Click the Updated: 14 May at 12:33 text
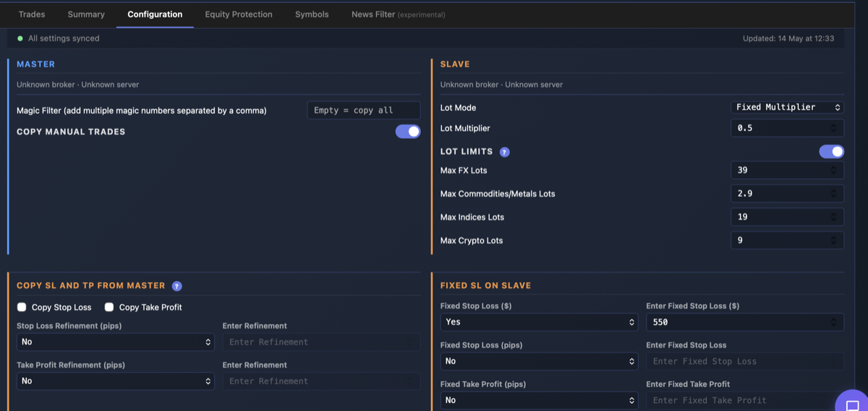 788,38
